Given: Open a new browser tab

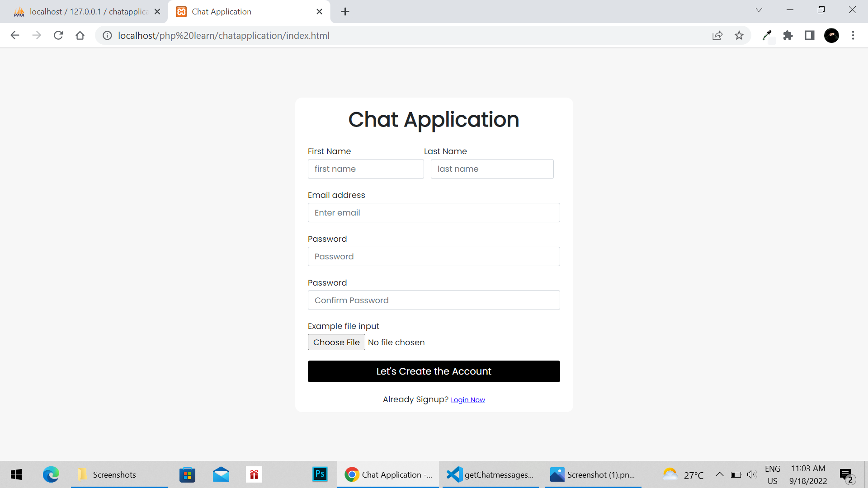Looking at the screenshot, I should pyautogui.click(x=345, y=12).
